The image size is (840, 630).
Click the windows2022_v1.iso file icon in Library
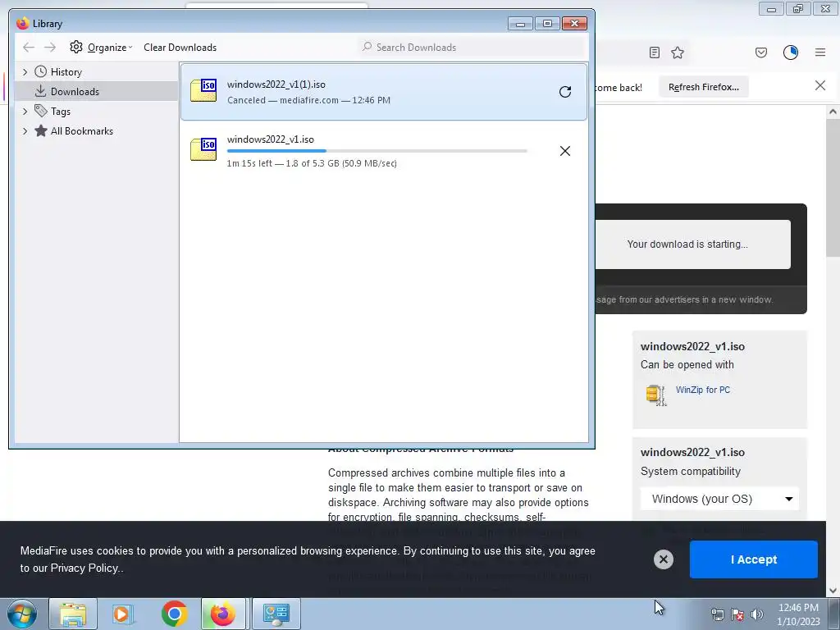tap(203, 149)
